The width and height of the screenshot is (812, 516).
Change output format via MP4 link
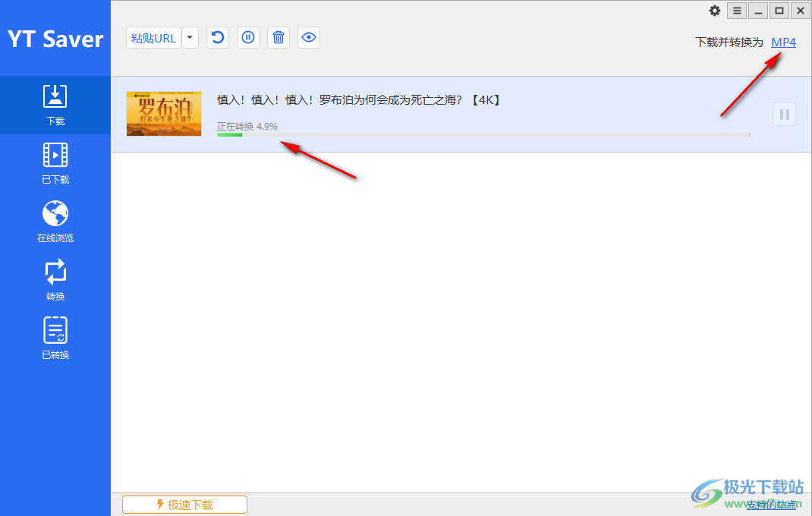tap(783, 42)
